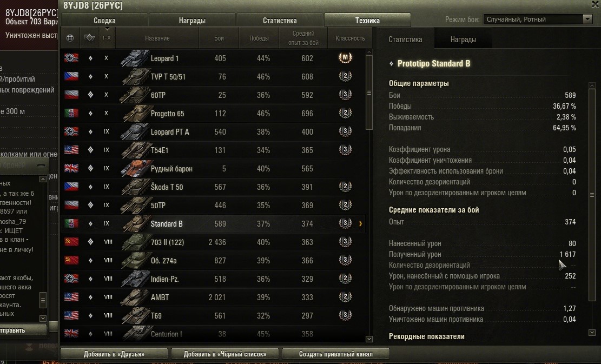Image resolution: width=601 pixels, height=364 pixels.
Task: Click the T69 third class badge
Action: pyautogui.click(x=345, y=315)
